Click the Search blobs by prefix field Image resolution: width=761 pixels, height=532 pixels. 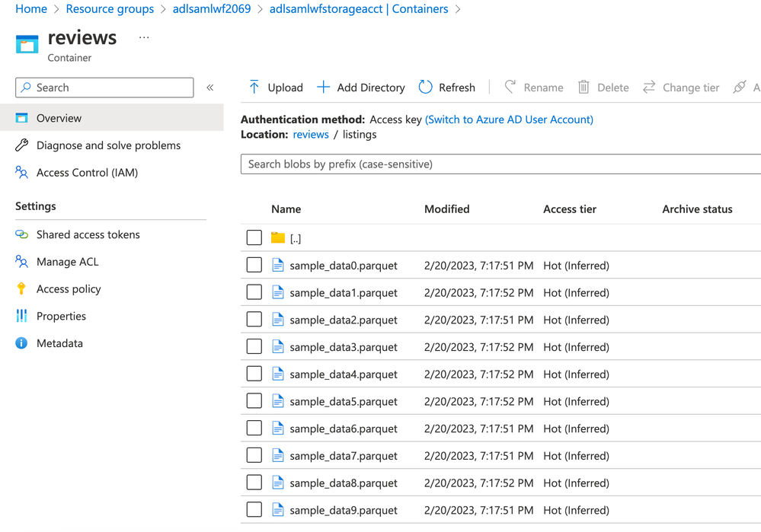(x=500, y=164)
